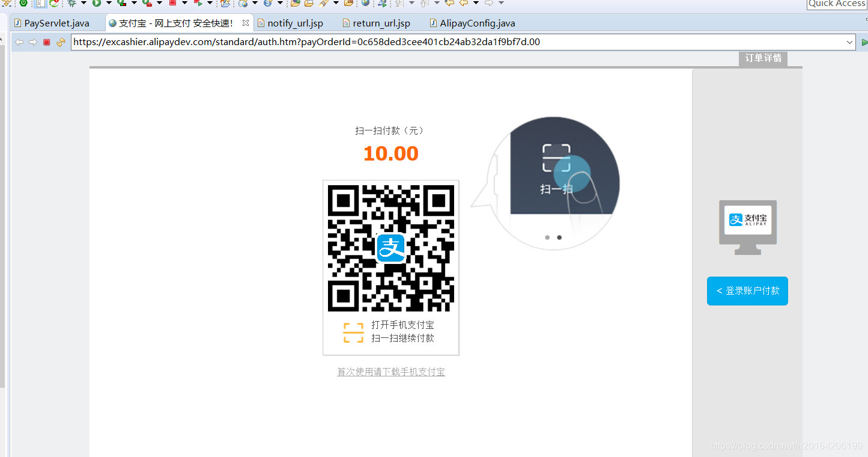Open the return_url.jsp tab
The image size is (868, 457).
377,23
